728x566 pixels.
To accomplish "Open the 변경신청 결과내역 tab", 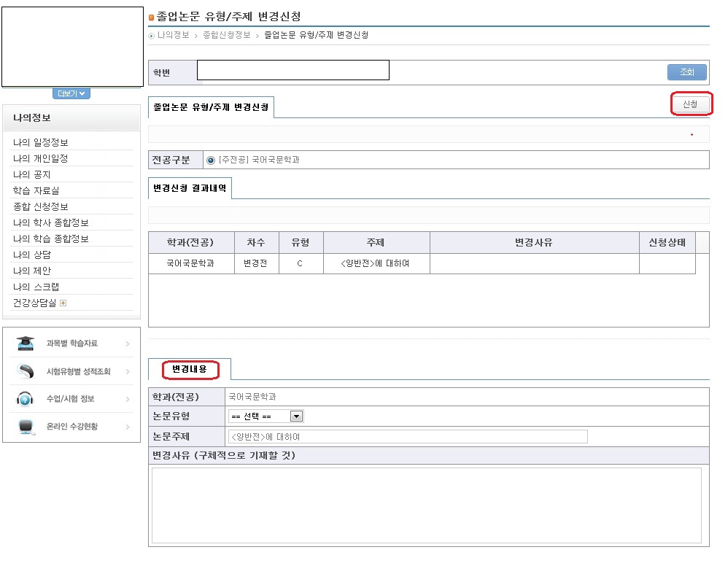I will click(190, 188).
